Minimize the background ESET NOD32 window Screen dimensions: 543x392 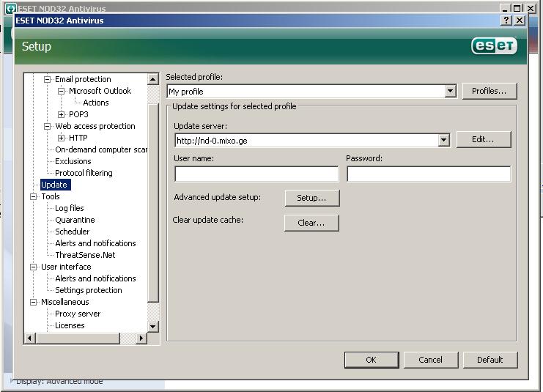[506, 8]
